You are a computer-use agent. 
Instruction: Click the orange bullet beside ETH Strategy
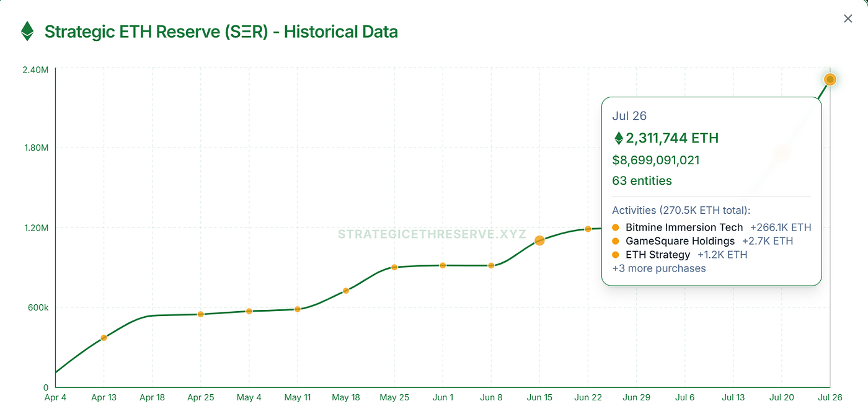point(615,255)
